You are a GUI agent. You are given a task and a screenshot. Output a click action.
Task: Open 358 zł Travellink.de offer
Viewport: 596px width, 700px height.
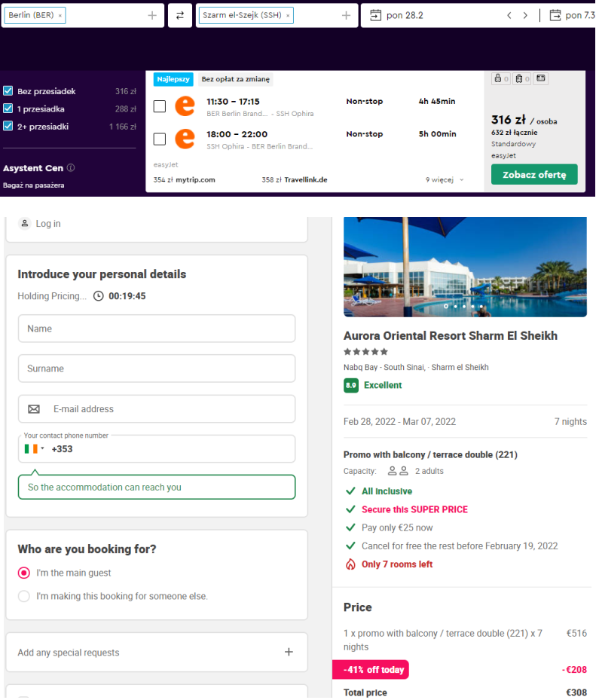294,179
